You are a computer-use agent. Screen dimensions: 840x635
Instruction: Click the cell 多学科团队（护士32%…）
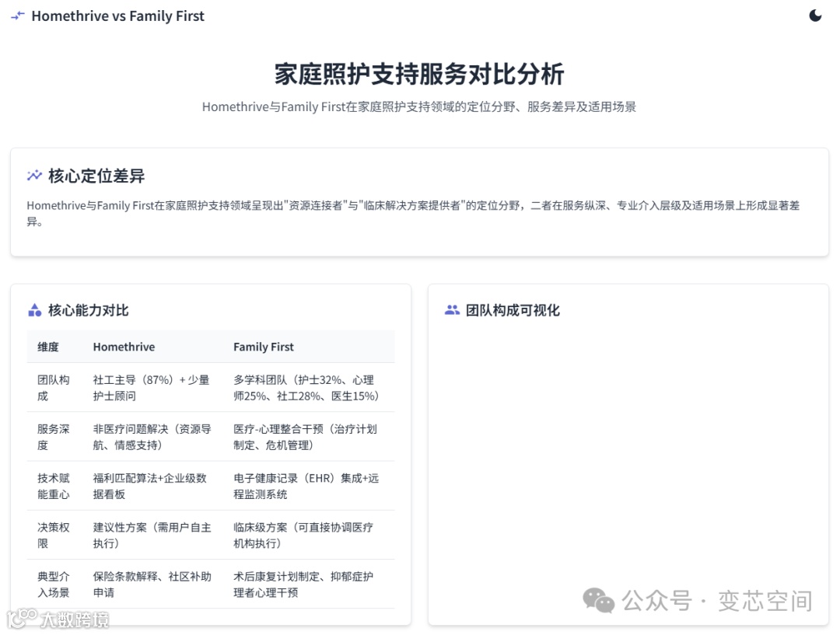(306, 388)
